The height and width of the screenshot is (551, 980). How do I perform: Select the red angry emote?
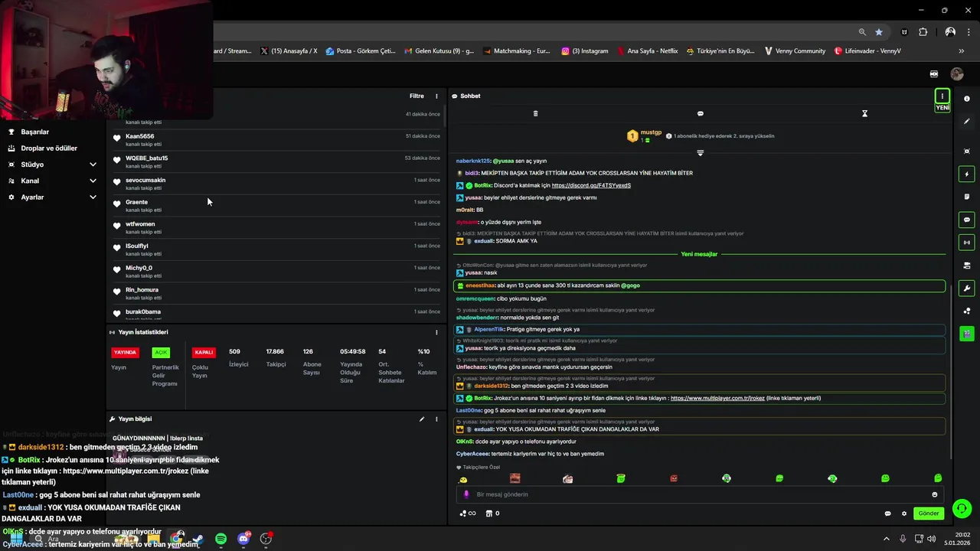pyautogui.click(x=674, y=478)
